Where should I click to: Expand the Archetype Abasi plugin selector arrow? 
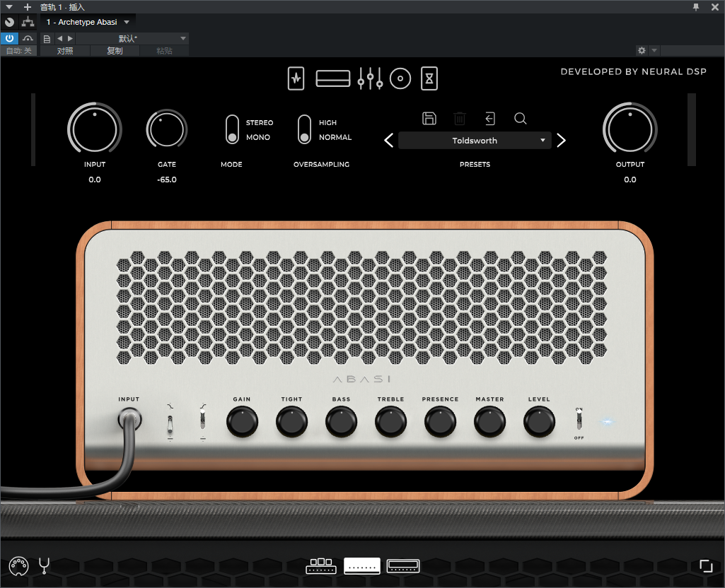pos(127,22)
